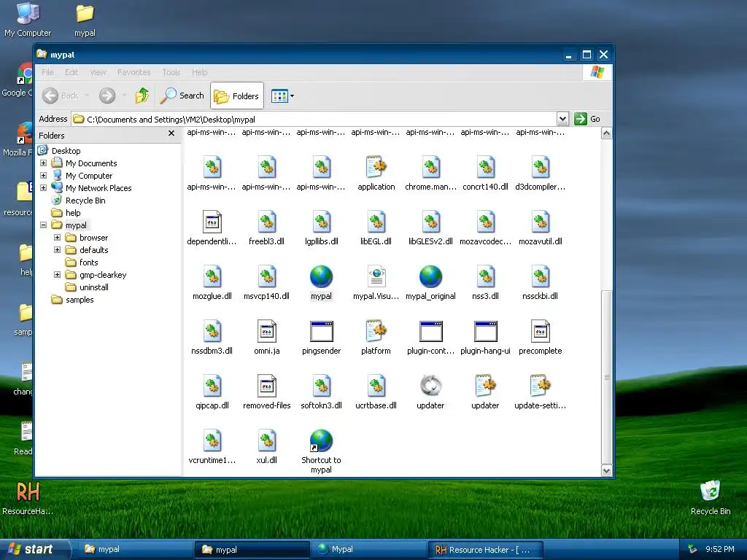Click the address bar path field
Image resolution: width=747 pixels, height=560 pixels.
[x=314, y=119]
